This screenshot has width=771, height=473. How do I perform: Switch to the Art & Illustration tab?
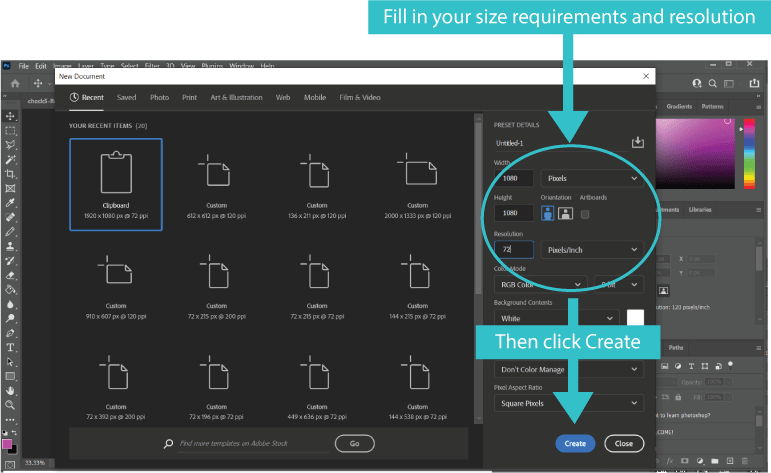[236, 98]
